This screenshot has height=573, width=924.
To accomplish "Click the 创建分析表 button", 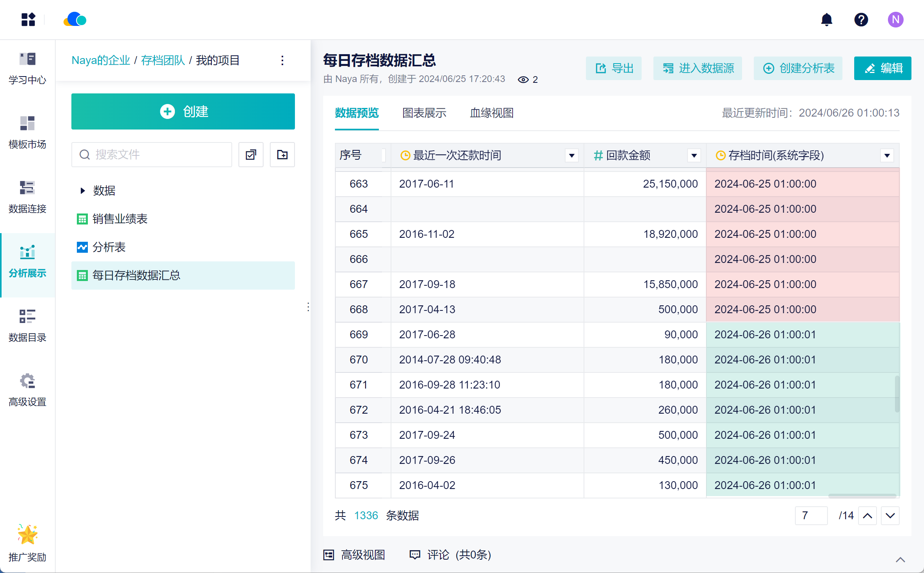I will coord(798,68).
